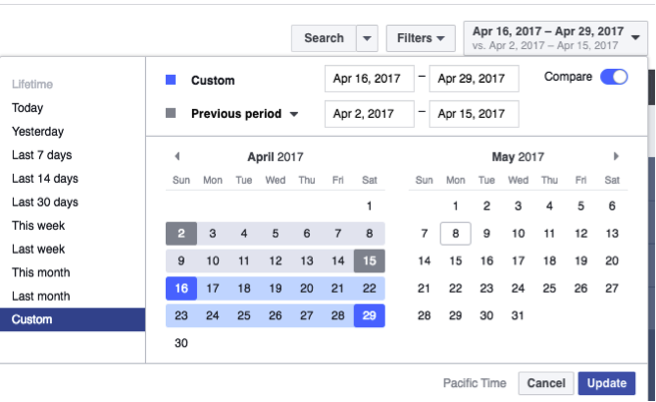Pick Yesterday from the preset list
The width and height of the screenshot is (656, 402).
coord(38,131)
